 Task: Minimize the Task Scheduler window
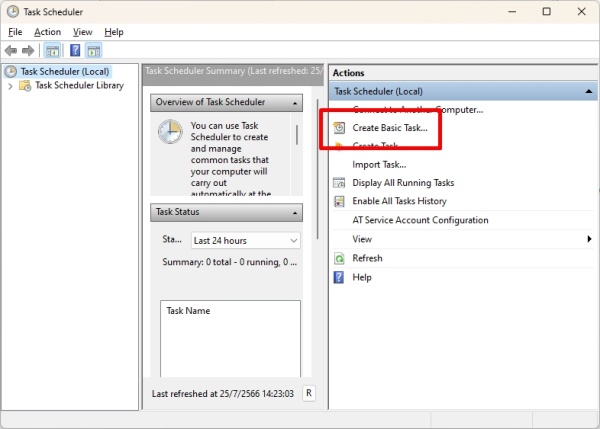512,11
